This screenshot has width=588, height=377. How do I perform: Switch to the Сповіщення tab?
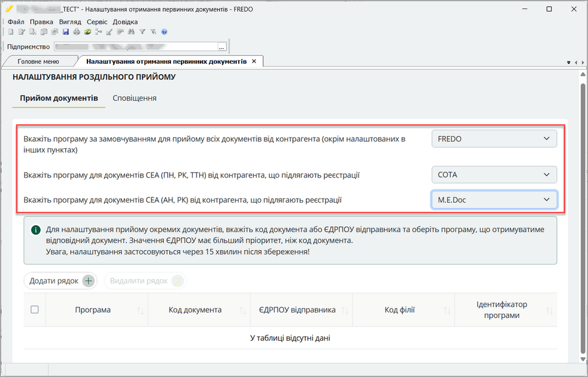[135, 98]
